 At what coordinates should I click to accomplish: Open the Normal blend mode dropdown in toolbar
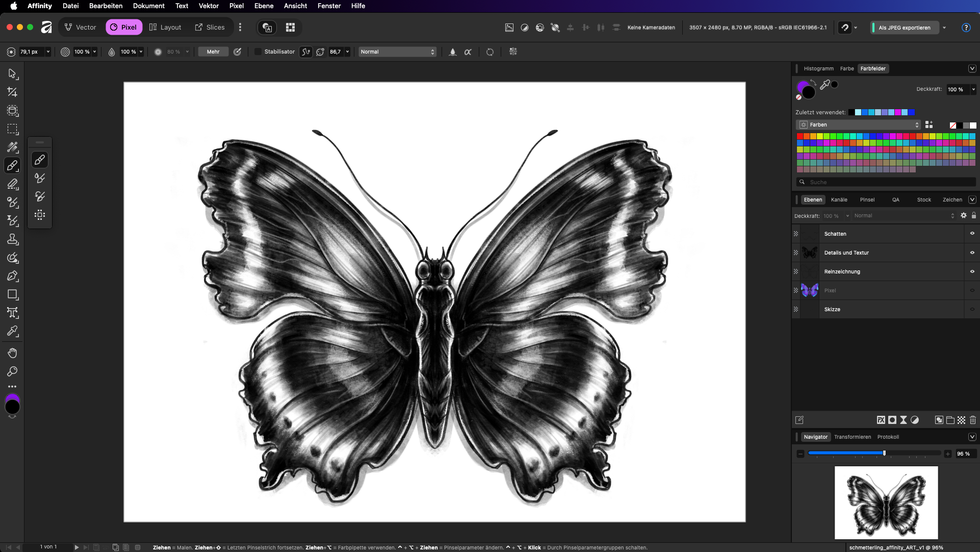[397, 52]
